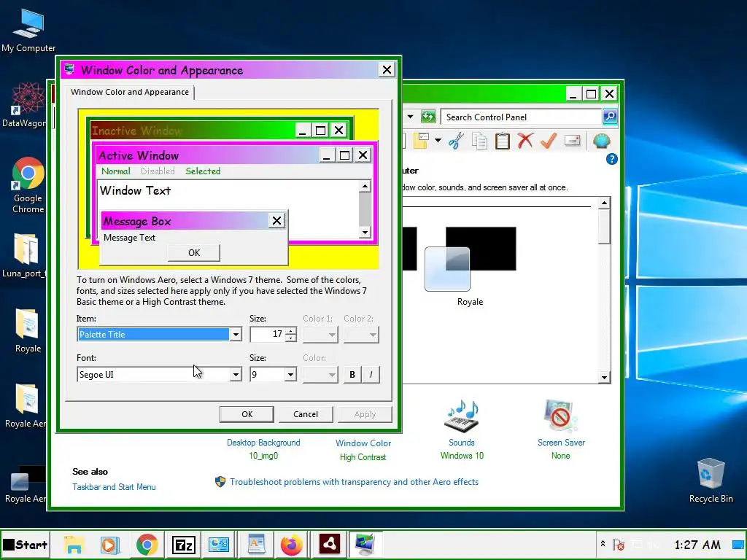Open the Google Chrome desktop shortcut
The width and height of the screenshot is (747, 560).
[x=28, y=185]
